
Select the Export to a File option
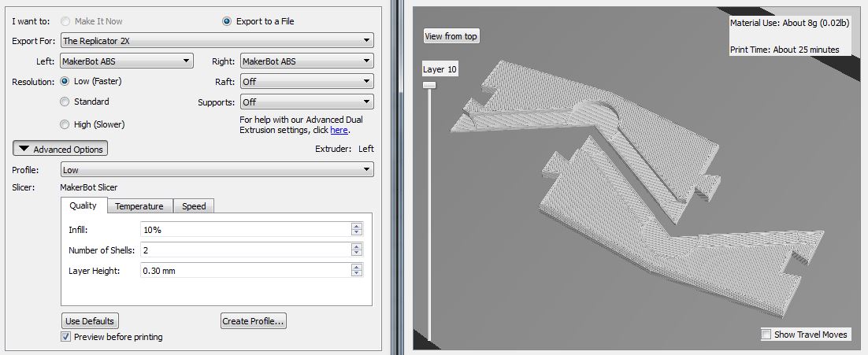(x=226, y=21)
